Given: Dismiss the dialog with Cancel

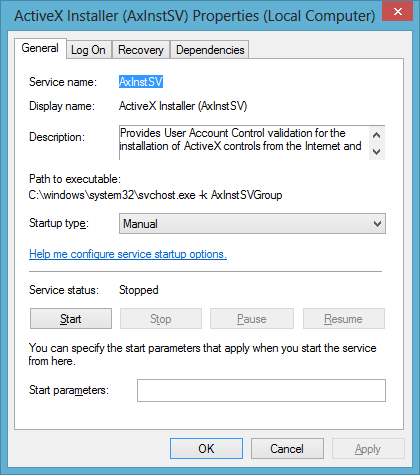Looking at the screenshot, I should (x=287, y=449).
